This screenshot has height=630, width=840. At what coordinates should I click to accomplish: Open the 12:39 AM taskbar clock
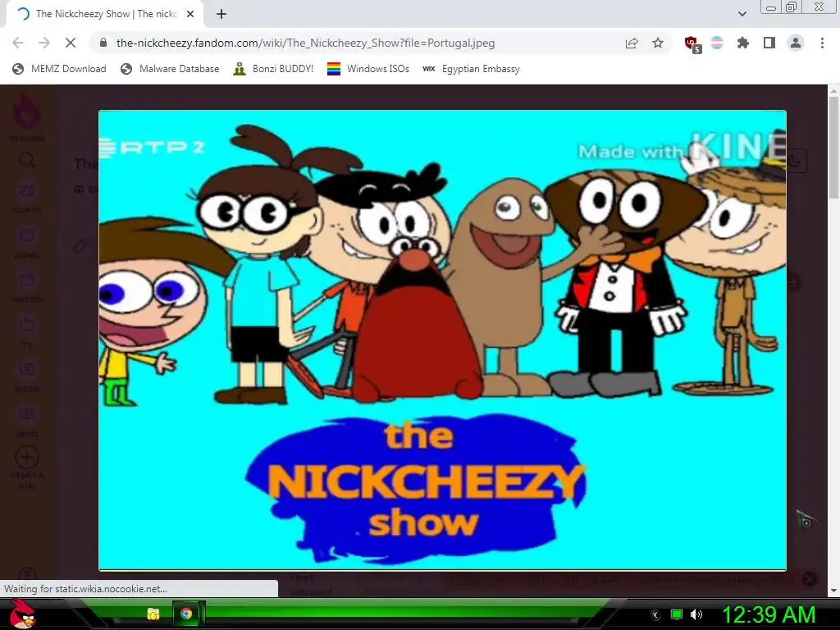[769, 614]
